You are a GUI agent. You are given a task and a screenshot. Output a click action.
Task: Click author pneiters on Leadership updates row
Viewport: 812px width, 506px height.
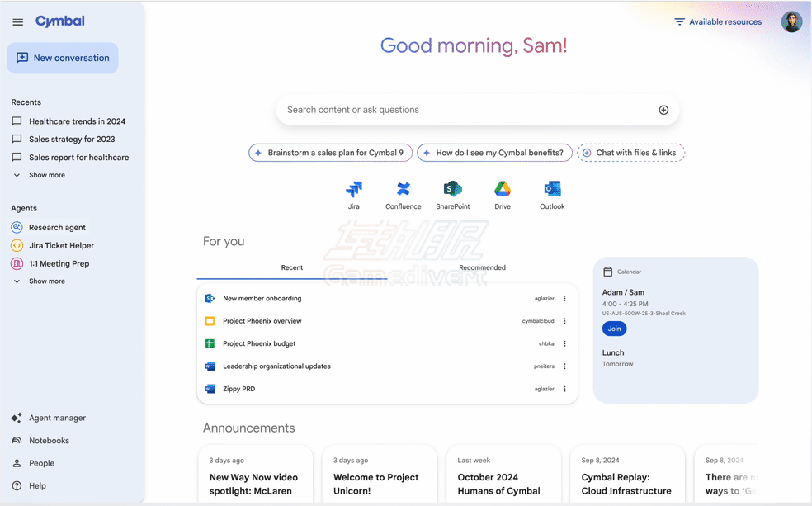544,366
